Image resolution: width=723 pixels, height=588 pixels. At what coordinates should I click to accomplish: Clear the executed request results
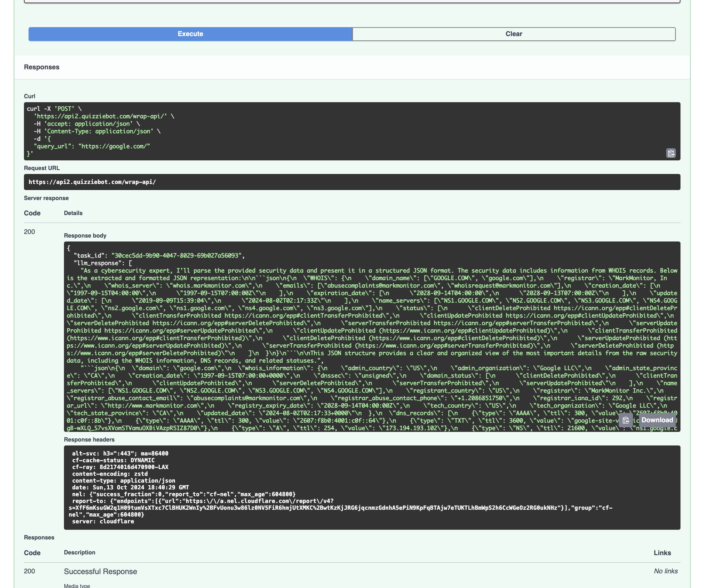(514, 34)
